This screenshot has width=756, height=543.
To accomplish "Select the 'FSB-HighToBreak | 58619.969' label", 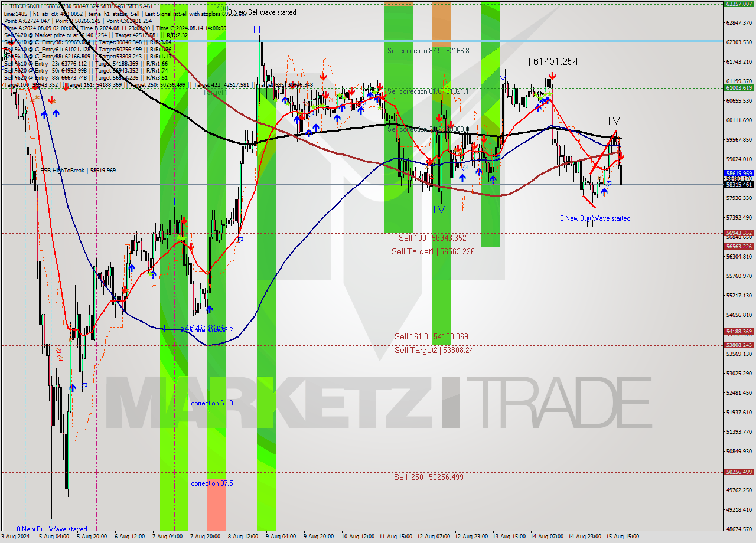I will [x=78, y=170].
